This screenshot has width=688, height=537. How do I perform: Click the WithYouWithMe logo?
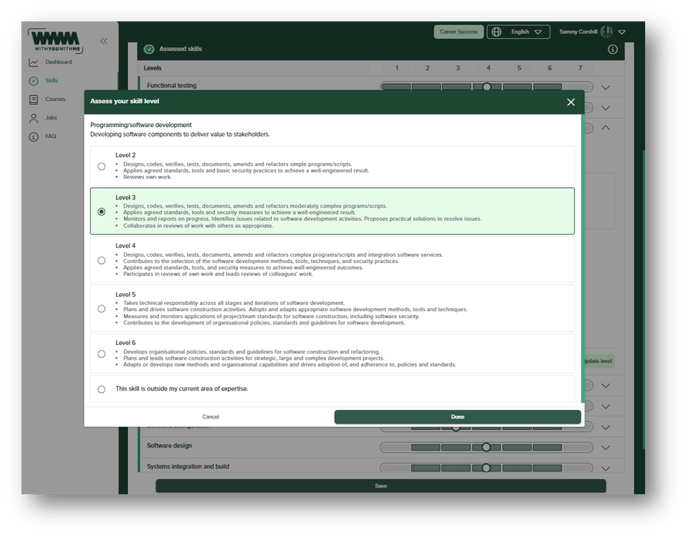(56, 40)
